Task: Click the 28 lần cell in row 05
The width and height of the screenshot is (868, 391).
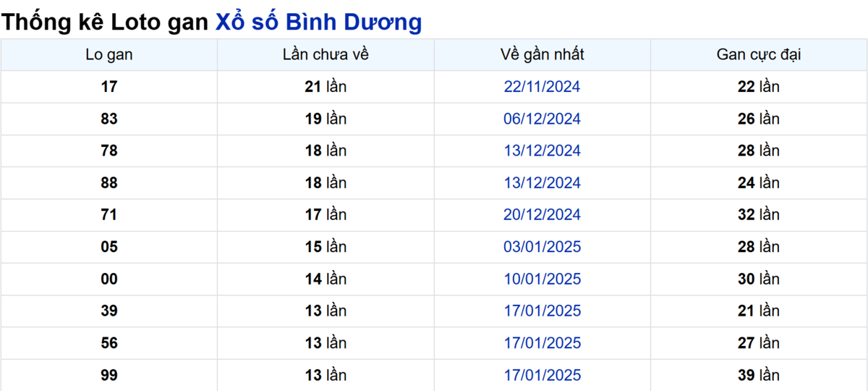Action: 759,247
